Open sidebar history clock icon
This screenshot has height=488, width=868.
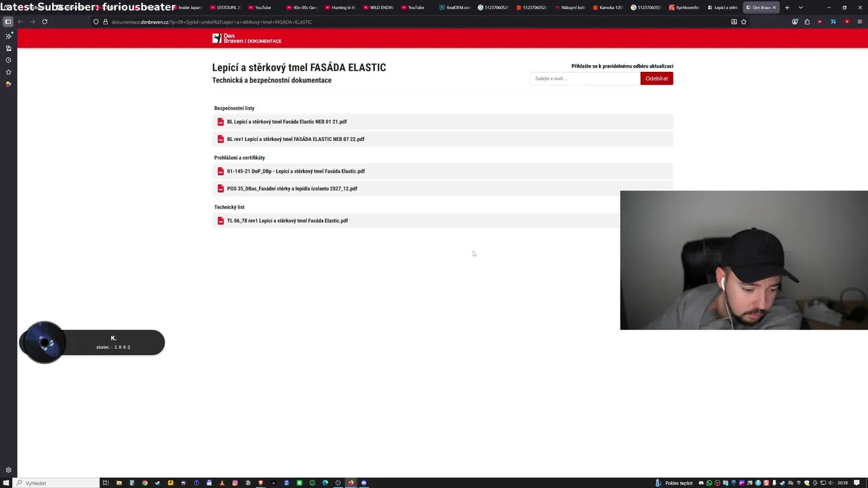point(8,60)
